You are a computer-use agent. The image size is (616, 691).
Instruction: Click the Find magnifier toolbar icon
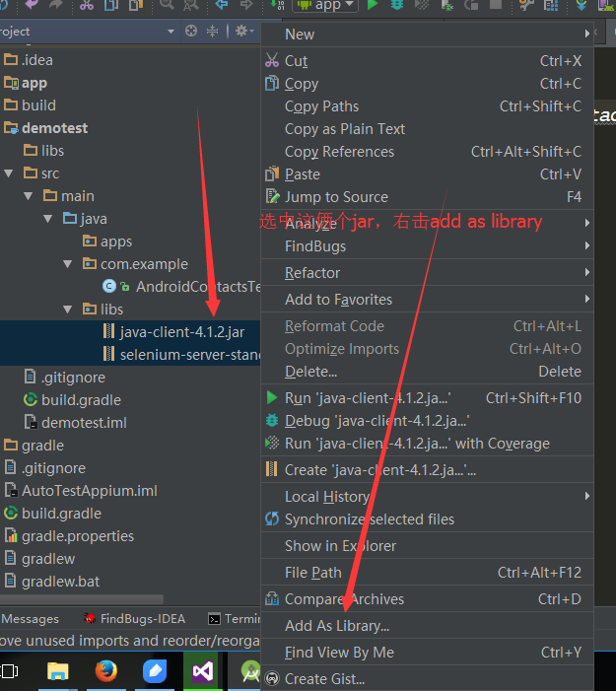[167, 4]
